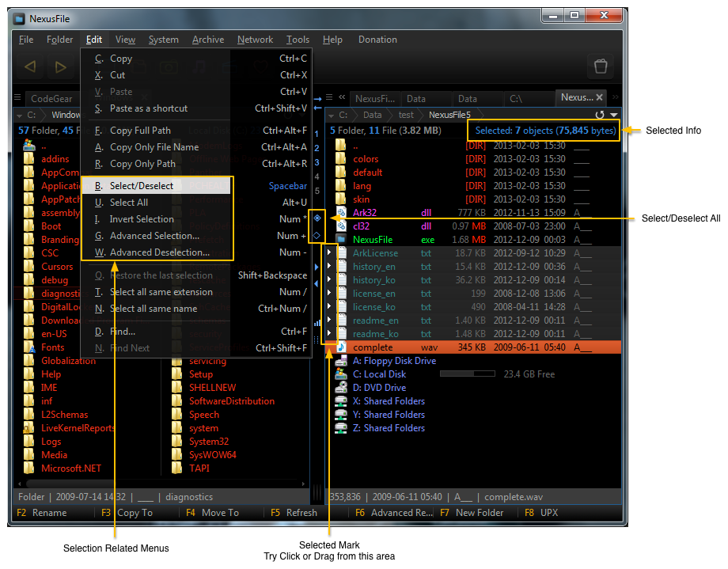Select favorite folder slot 2
The height and width of the screenshot is (569, 728).
coord(317,148)
